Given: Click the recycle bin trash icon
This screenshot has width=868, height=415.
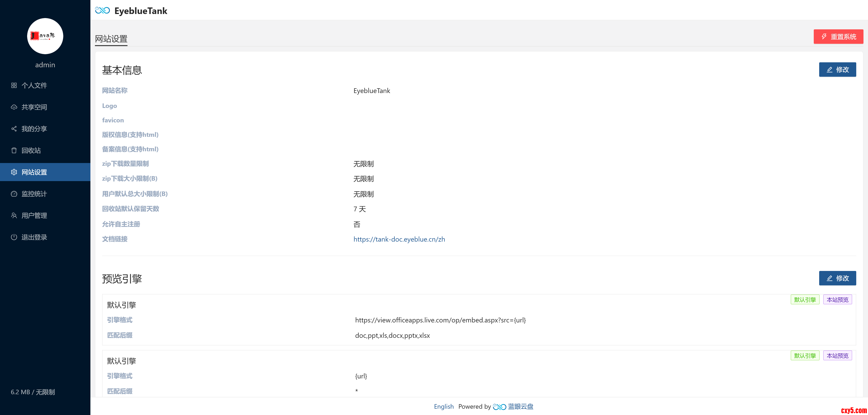Looking at the screenshot, I should [14, 150].
